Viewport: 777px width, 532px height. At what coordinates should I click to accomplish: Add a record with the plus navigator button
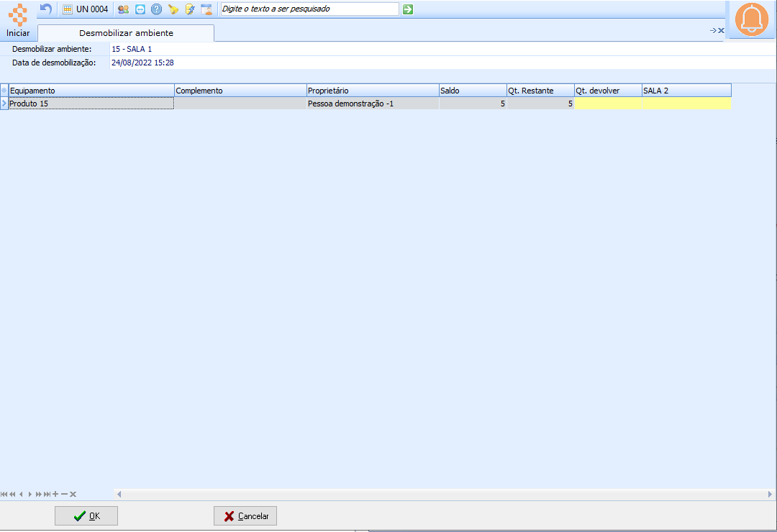coord(55,495)
